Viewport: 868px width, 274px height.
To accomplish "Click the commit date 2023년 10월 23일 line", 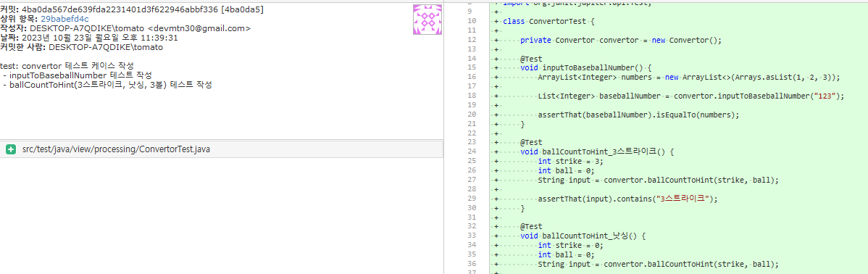I will (89, 38).
